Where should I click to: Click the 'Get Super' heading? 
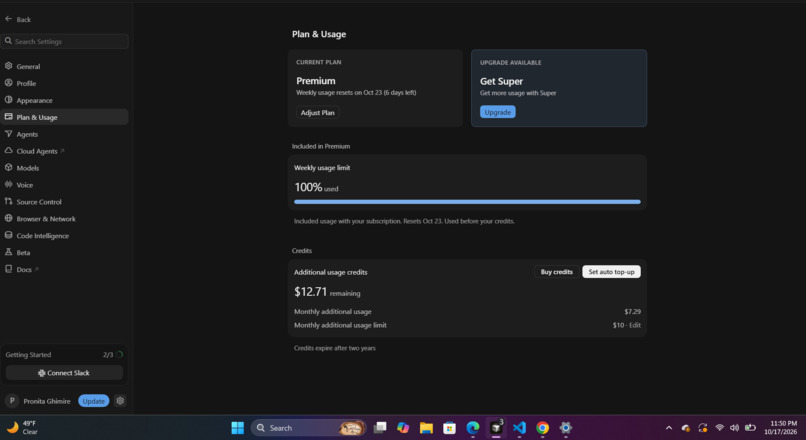[x=501, y=81]
